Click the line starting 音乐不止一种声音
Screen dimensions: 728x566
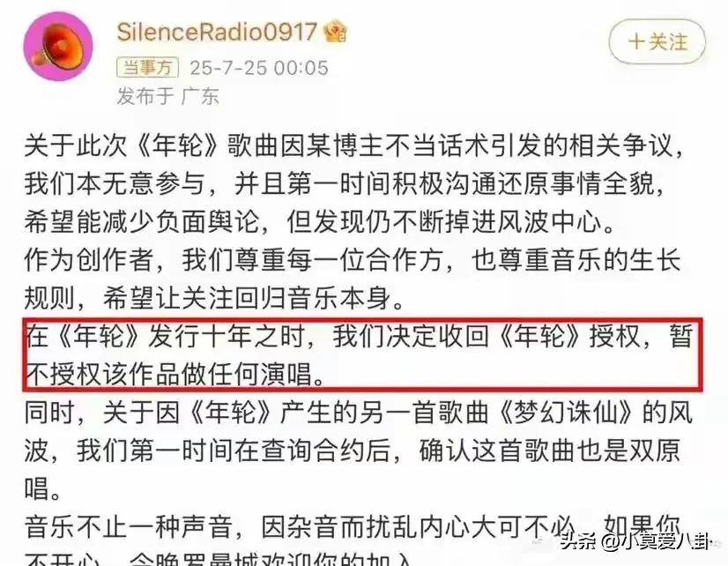pyautogui.click(x=353, y=527)
